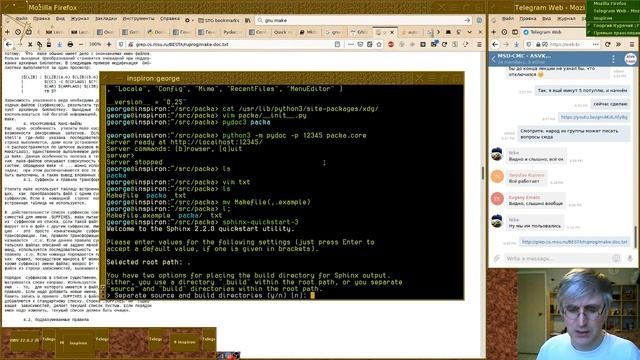This screenshot has height=360, width=640.
Task: Zoom out with the minus button
Action: click(x=81, y=44)
